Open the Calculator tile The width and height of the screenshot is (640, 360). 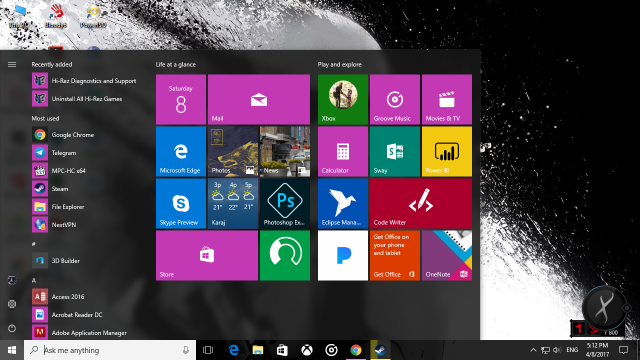(x=343, y=151)
